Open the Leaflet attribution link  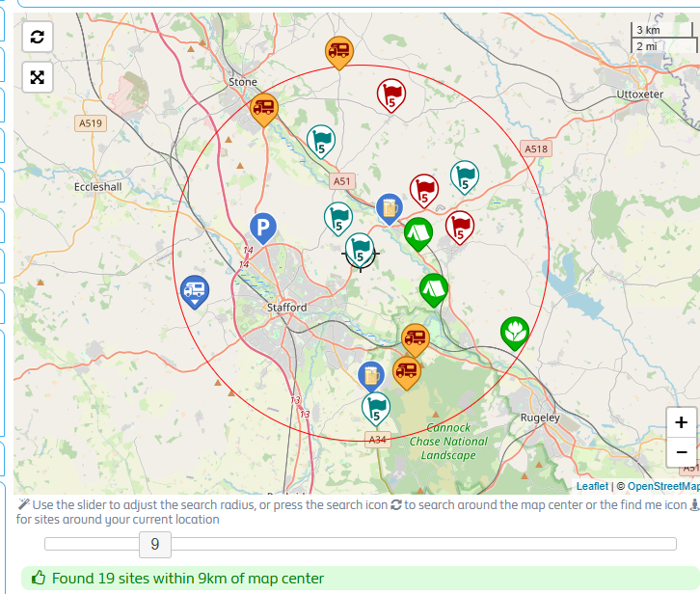[592, 487]
